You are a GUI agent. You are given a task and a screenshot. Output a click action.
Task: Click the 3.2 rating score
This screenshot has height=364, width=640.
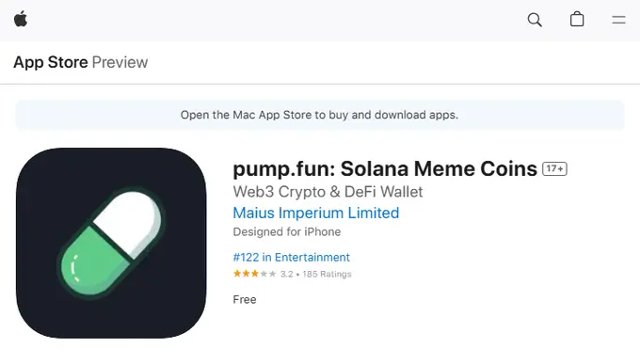pos(286,274)
